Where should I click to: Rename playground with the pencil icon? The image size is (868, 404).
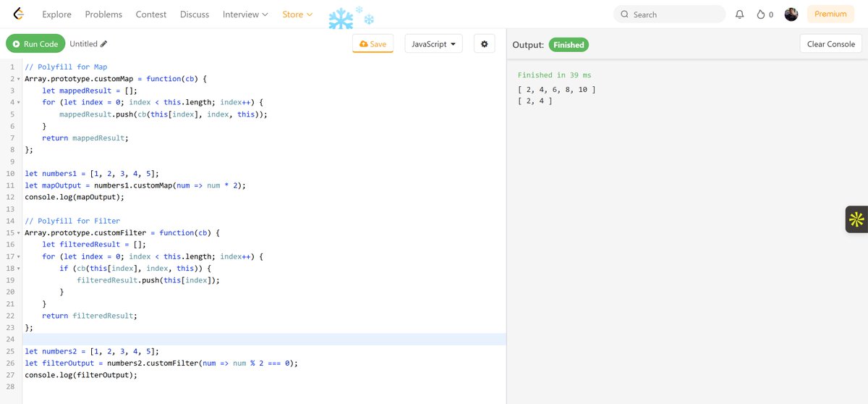(x=103, y=44)
